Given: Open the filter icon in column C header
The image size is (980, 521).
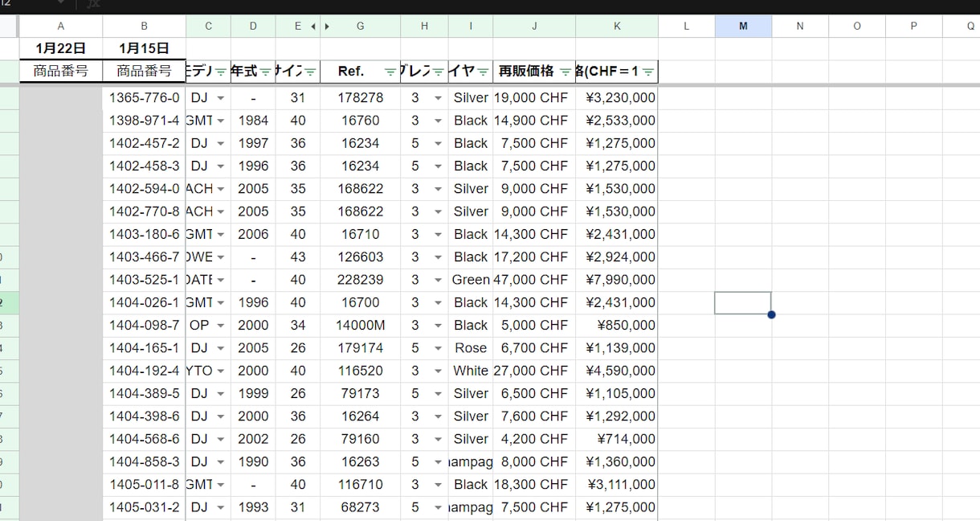Looking at the screenshot, I should [220, 72].
